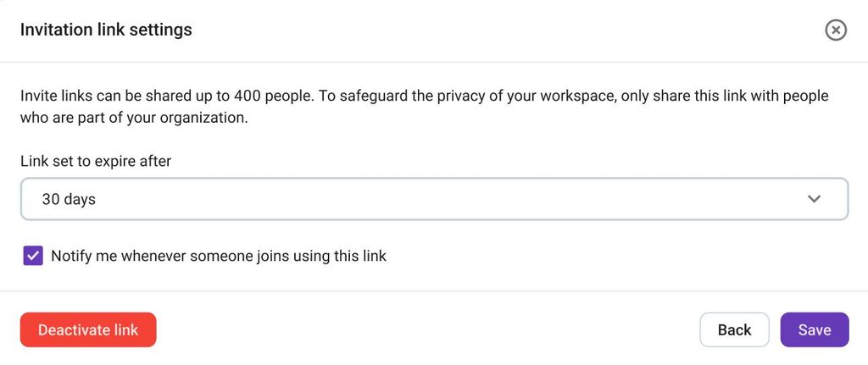The height and width of the screenshot is (365, 868).
Task: Click the circled X icon
Action: pyautogui.click(x=835, y=30)
